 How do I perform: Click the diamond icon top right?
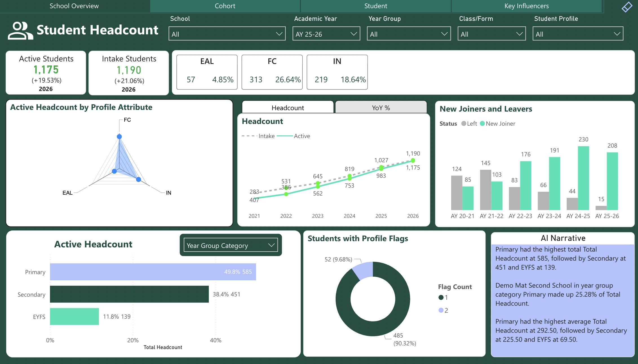[x=627, y=7]
